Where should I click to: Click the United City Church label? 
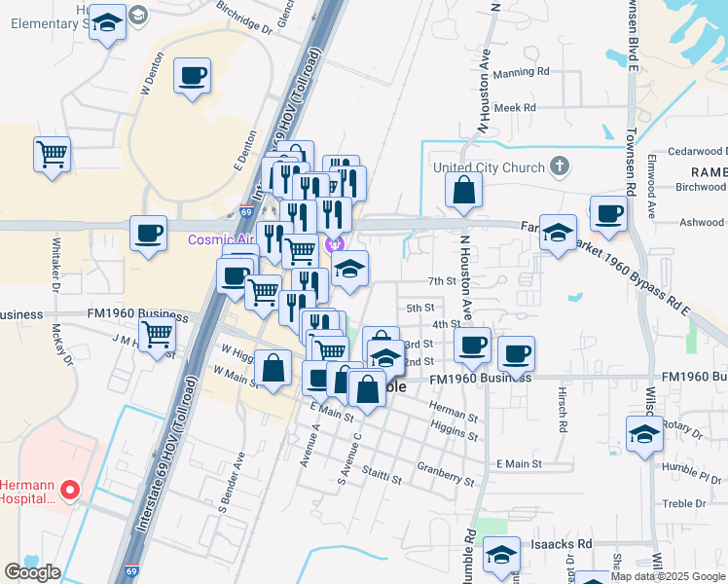coord(489,167)
